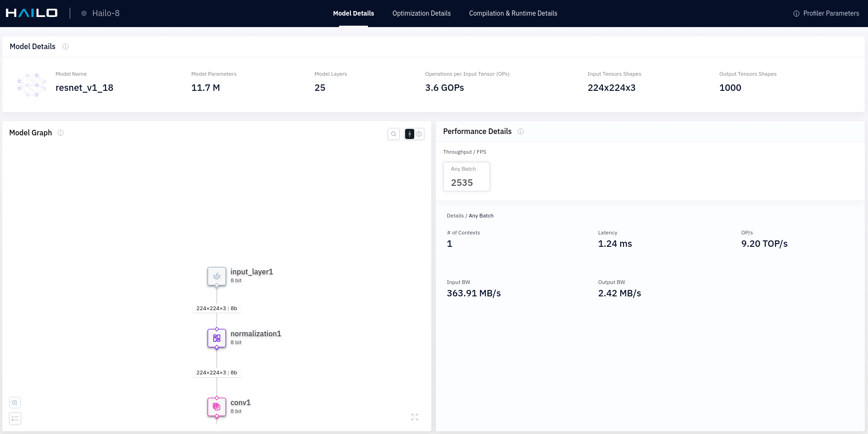Select the conv1 layer node icon
Viewport: 868px width, 434px height.
[x=217, y=407]
